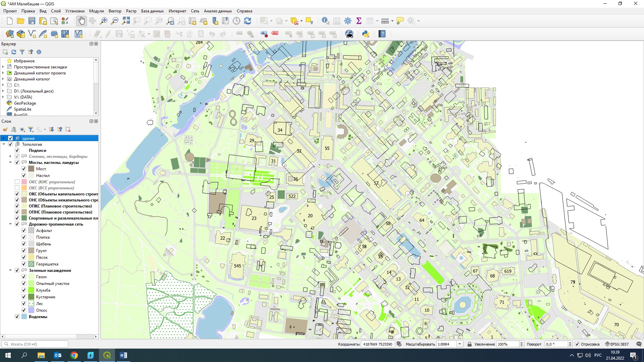
Task: Expand the Стенки, лестницы, бордюры group
Action: (10, 156)
